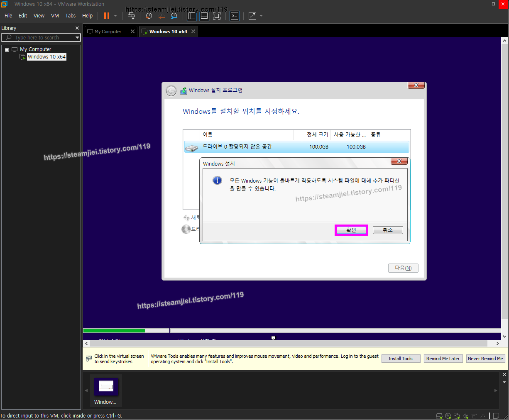The image size is (509, 420).
Task: Take a snapshot of this virtual machine
Action: pos(149,16)
